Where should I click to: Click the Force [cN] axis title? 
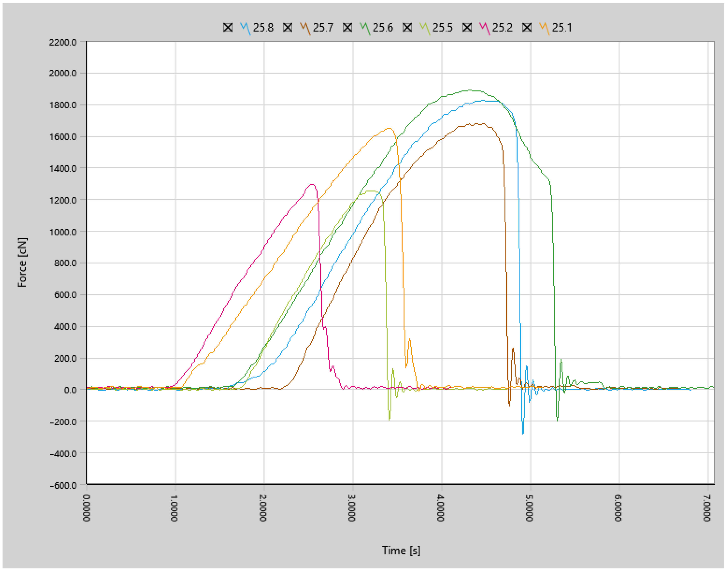pos(22,263)
